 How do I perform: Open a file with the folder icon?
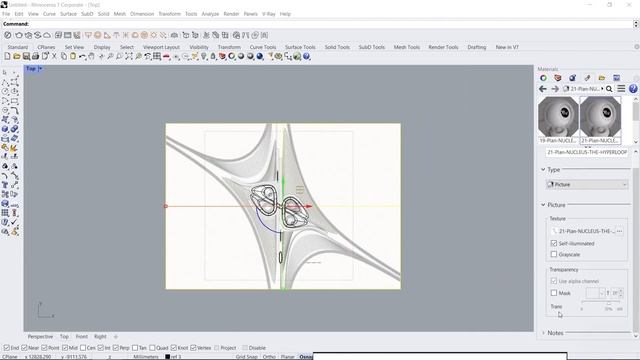[17, 56]
